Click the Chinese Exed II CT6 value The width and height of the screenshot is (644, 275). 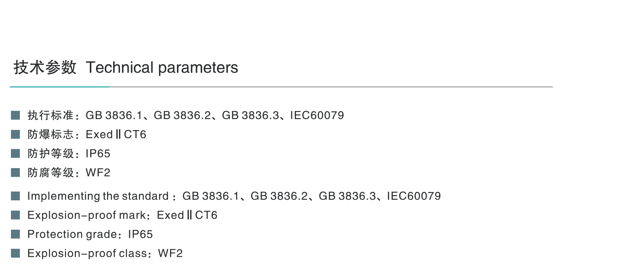point(116,134)
